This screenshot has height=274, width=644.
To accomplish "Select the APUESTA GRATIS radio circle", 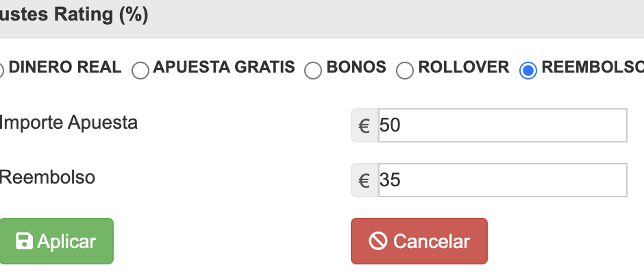I will (140, 71).
